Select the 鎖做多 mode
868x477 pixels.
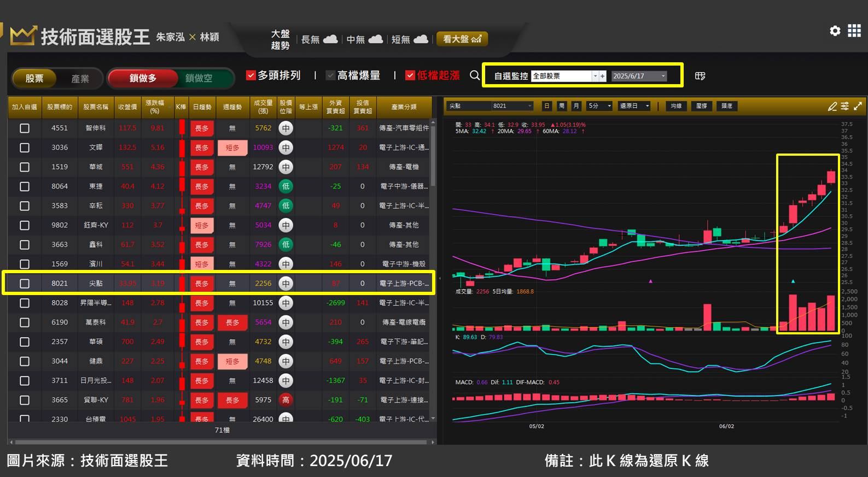pos(143,78)
